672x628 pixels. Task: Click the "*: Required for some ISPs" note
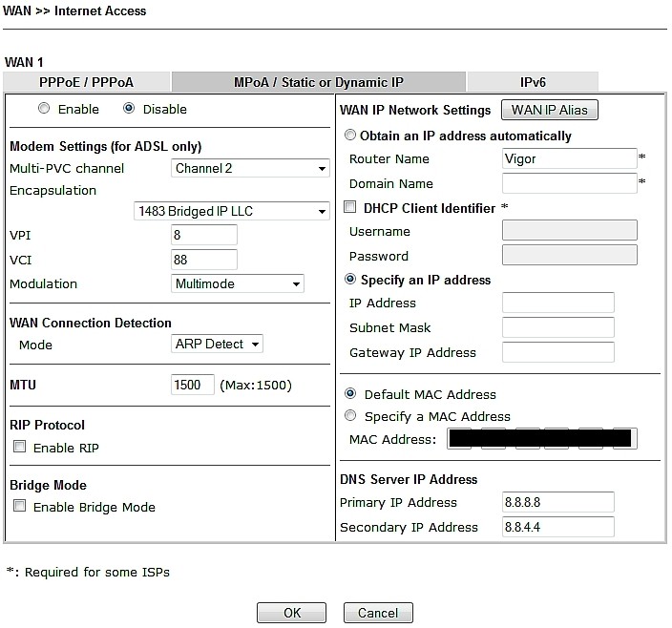88,572
